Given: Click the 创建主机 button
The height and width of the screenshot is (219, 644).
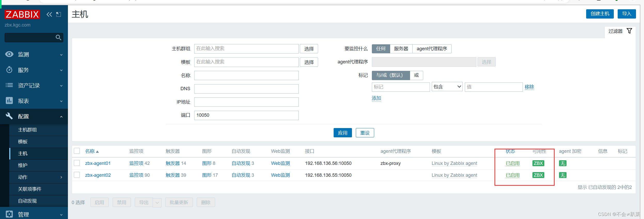Looking at the screenshot, I should 600,14.
